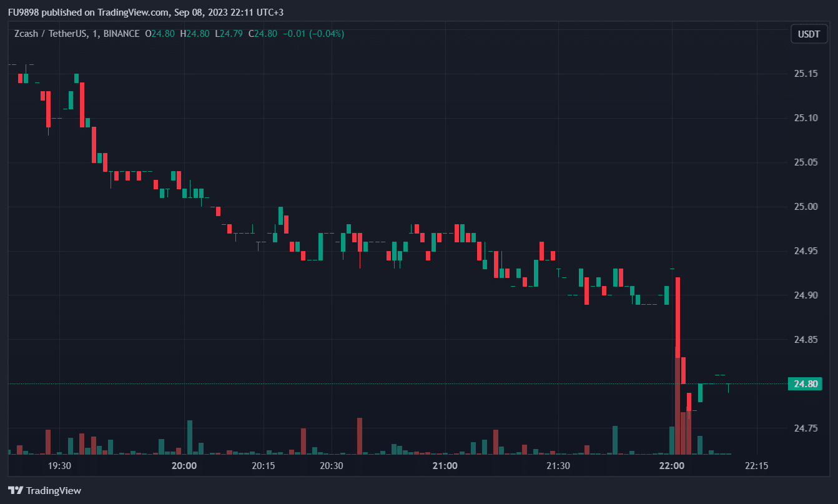Click the green 24.80 current price tag
This screenshot has height=504, width=838.
[805, 384]
